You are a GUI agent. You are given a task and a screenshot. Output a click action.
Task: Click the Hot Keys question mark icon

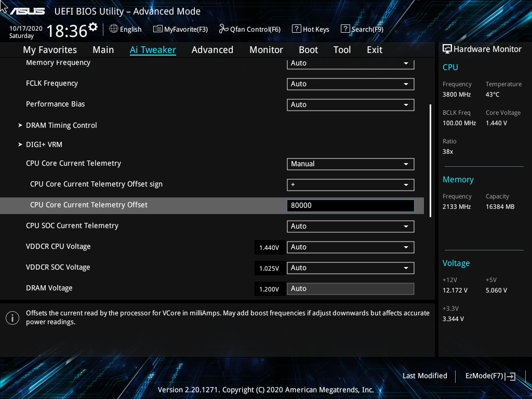297,29
